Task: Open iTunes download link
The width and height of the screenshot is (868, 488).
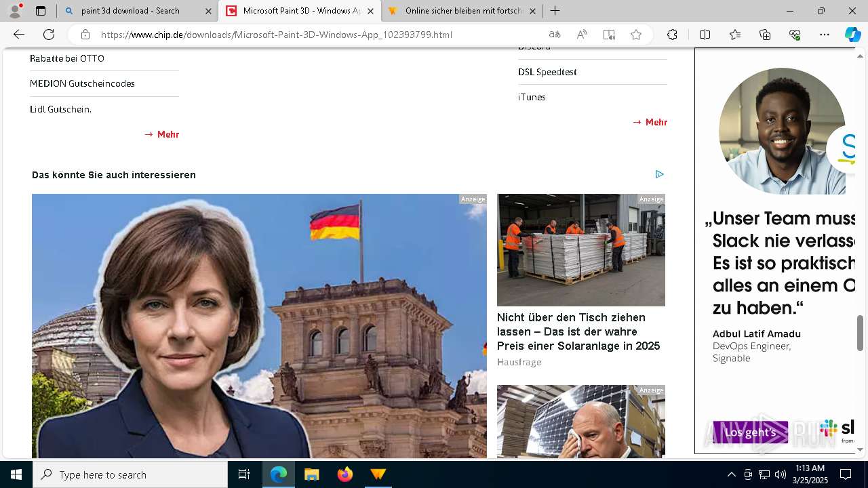Action: 532,97
